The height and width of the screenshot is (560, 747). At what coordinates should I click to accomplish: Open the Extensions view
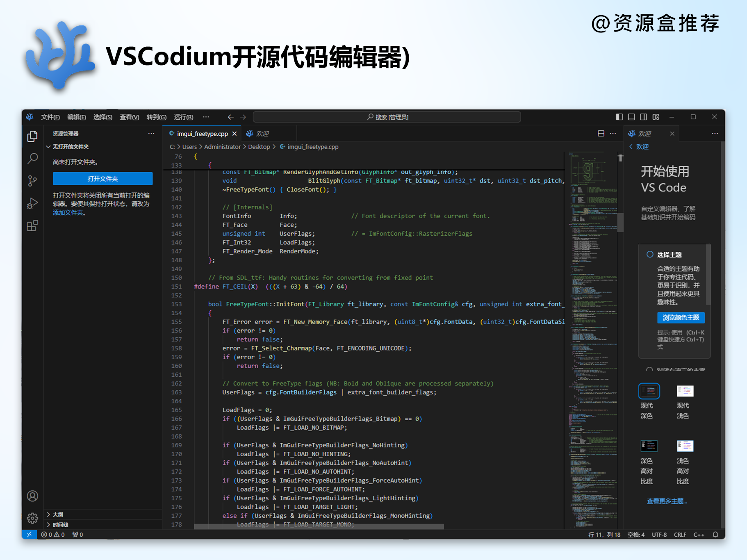click(x=32, y=225)
